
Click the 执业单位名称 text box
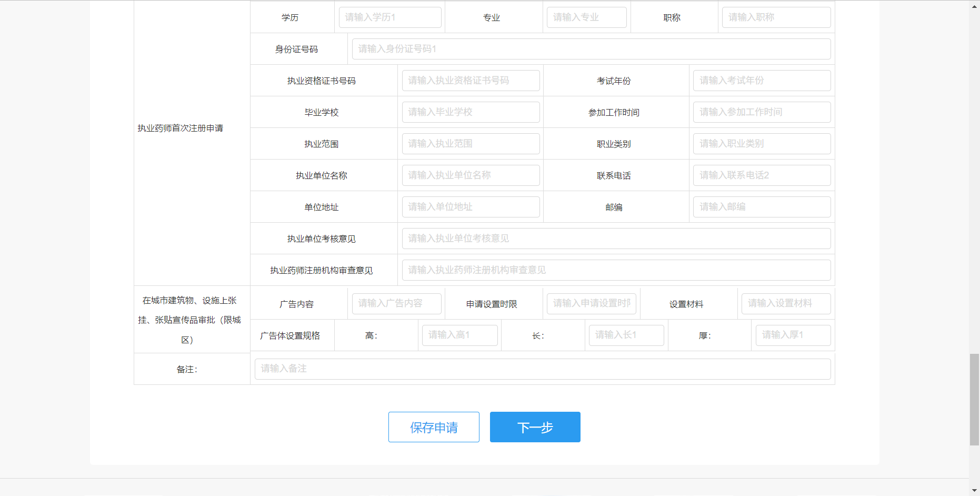(x=471, y=175)
